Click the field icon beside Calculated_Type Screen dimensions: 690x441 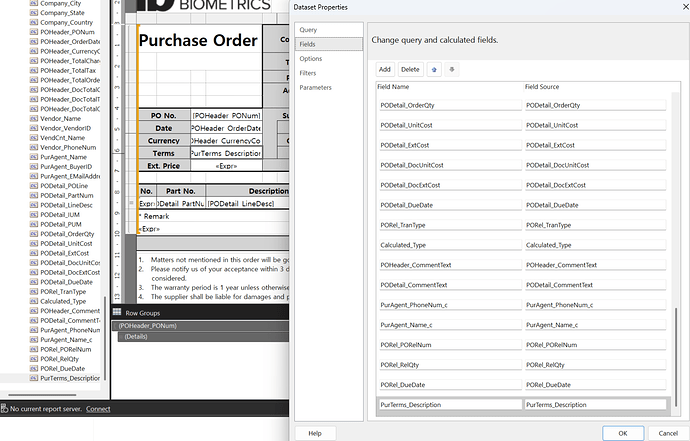[34, 301]
